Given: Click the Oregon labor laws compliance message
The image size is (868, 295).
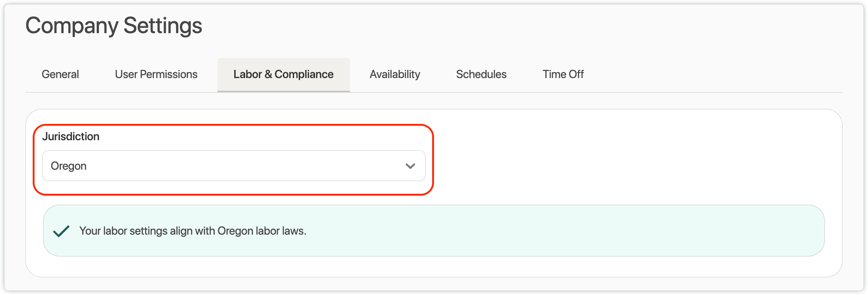Looking at the screenshot, I should point(192,231).
